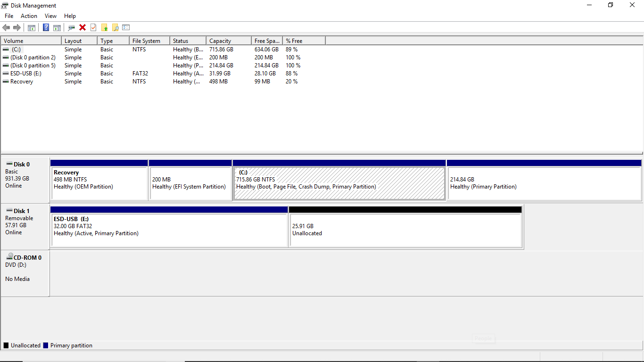Image resolution: width=644 pixels, height=362 pixels.
Task: Click the Connect/Rescan disk toolbar icon
Action: [71, 27]
